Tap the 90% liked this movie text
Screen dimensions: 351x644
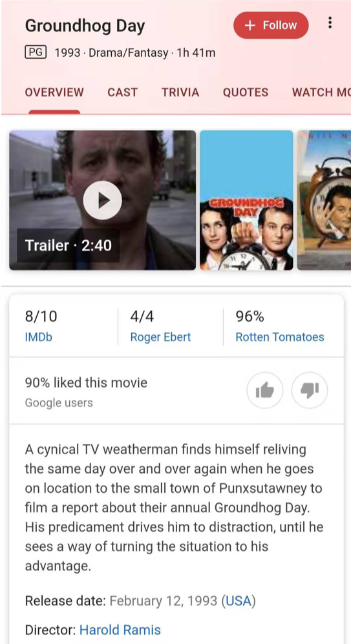point(86,383)
